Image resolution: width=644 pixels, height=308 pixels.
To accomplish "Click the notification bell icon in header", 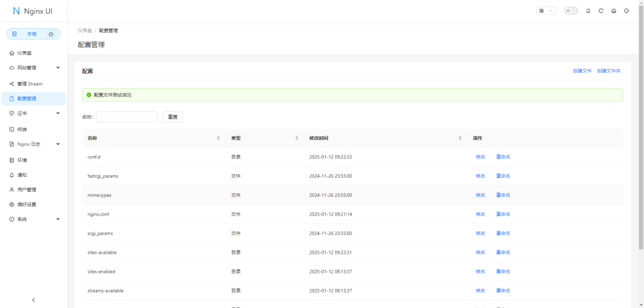I will tap(589, 11).
